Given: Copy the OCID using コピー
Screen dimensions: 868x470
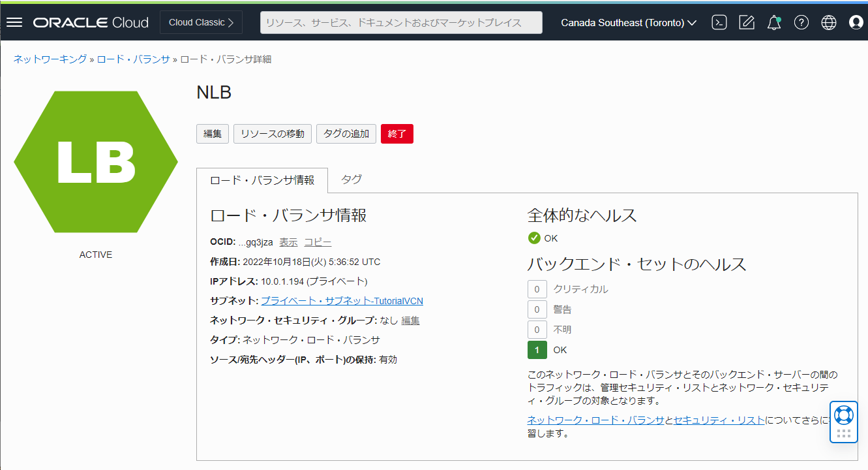Looking at the screenshot, I should 318,242.
